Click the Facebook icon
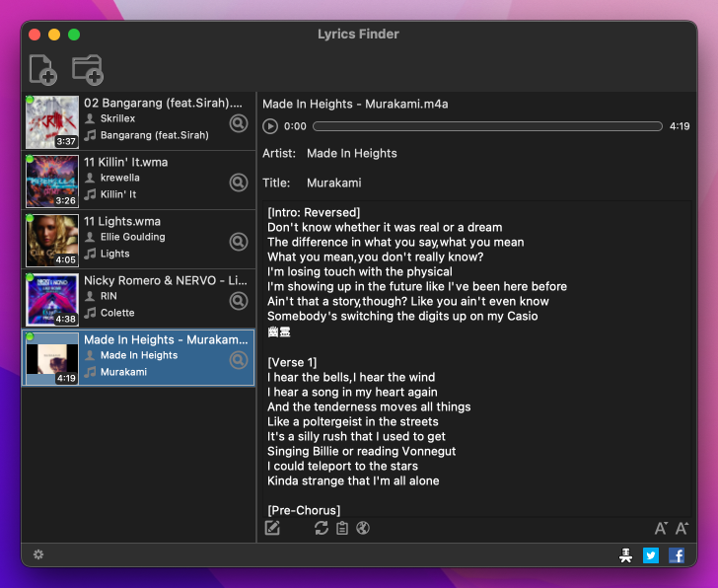Viewport: 718px width, 588px height. click(677, 555)
